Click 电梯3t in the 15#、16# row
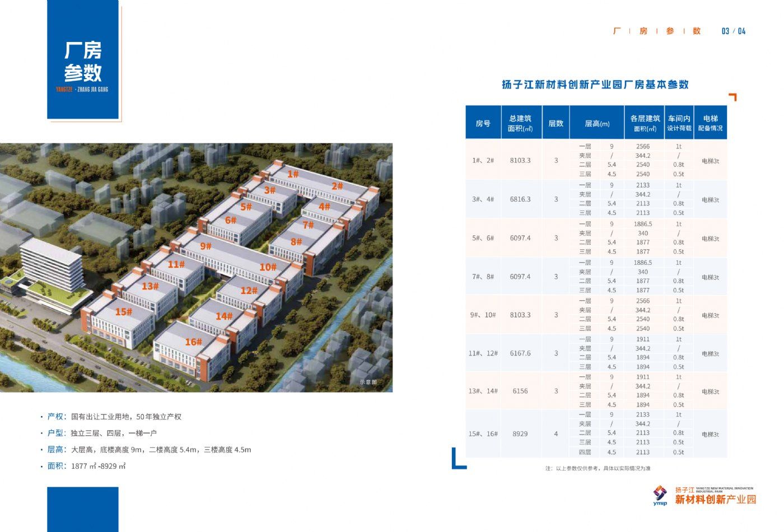Viewport: 784px width, 532px height. pos(710,434)
